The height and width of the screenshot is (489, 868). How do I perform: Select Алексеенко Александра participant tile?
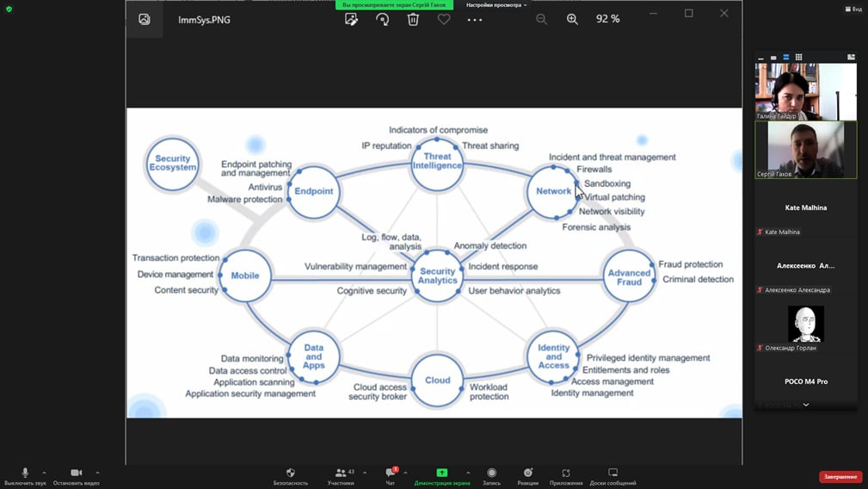(805, 266)
